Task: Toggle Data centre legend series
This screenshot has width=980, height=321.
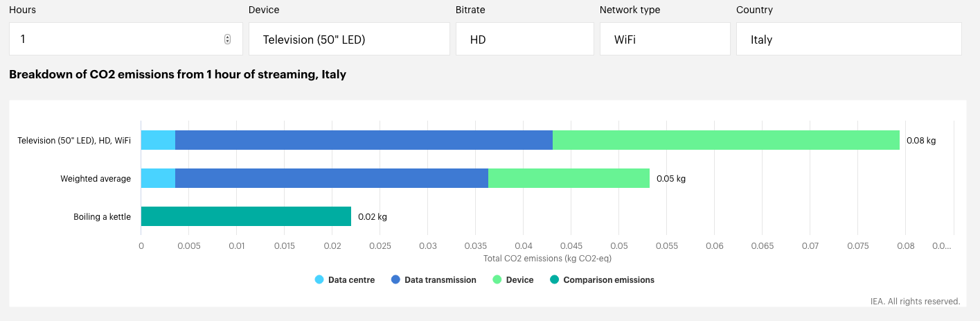Action: tap(345, 280)
